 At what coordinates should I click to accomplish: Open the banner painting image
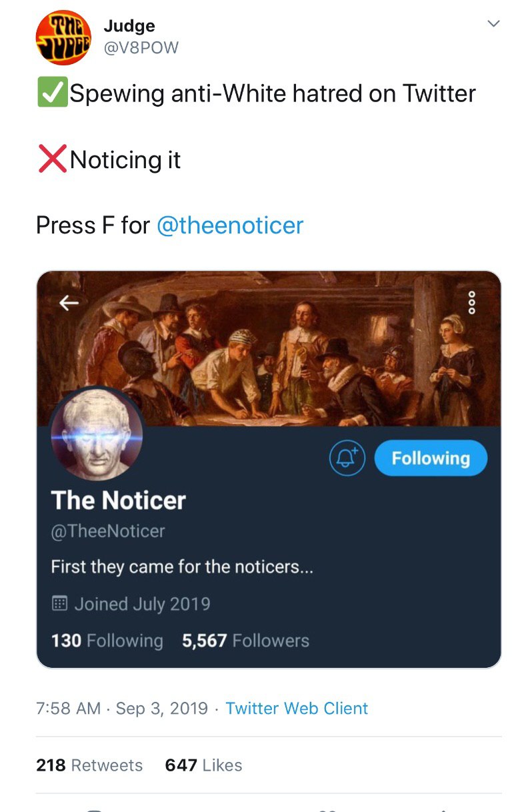point(269,348)
